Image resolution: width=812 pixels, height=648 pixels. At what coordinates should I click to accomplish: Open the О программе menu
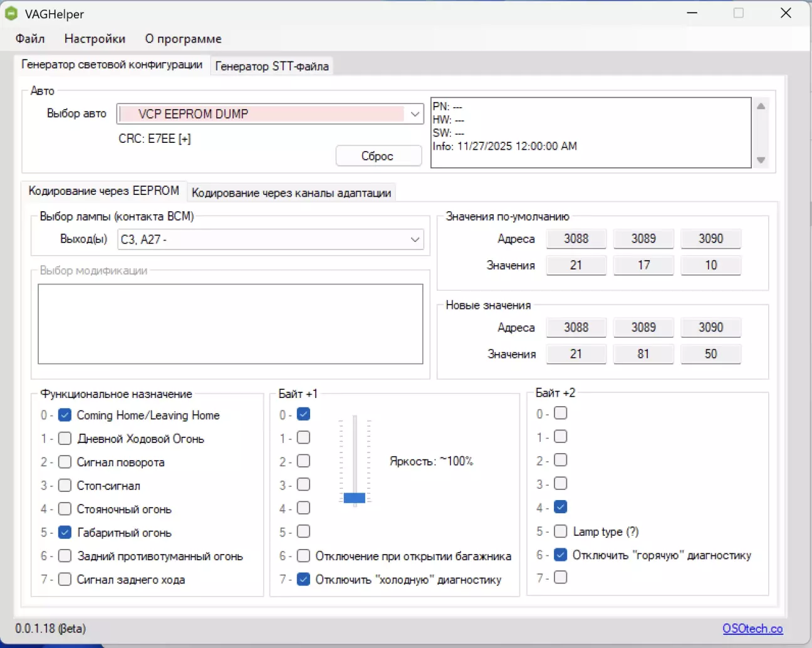pos(183,39)
